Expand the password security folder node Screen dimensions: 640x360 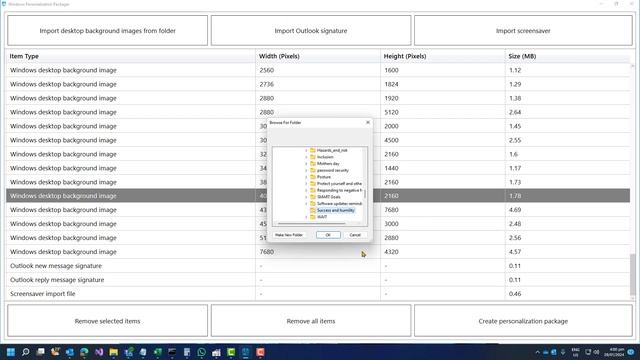pyautogui.click(x=307, y=170)
